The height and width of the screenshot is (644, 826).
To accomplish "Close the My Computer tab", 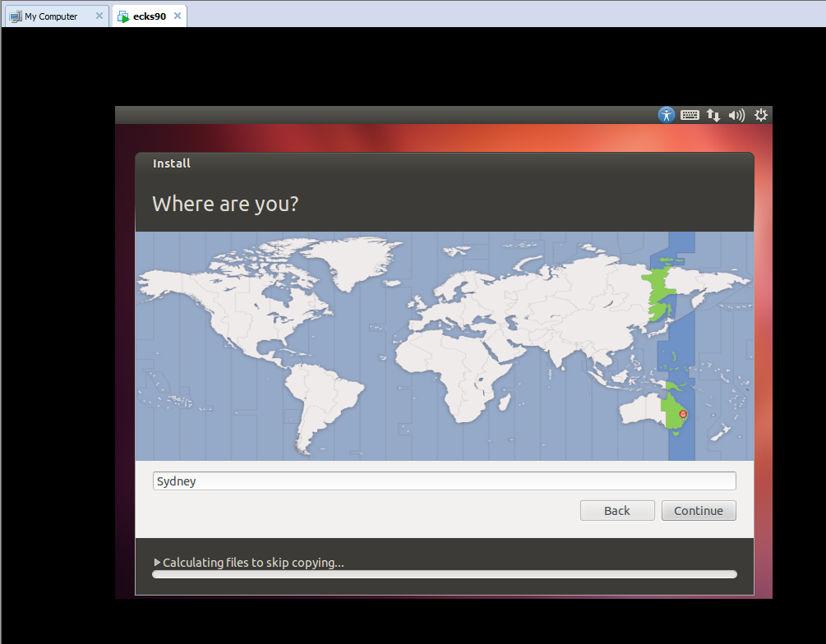I will pos(99,16).
